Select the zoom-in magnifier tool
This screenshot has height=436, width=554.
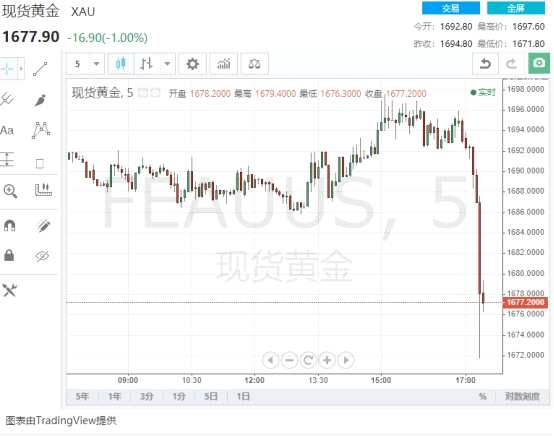click(10, 191)
